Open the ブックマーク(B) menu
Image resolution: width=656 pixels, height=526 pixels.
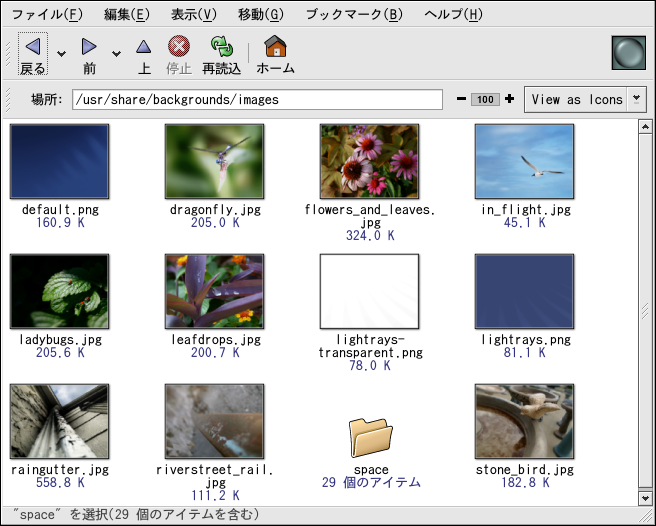point(353,14)
